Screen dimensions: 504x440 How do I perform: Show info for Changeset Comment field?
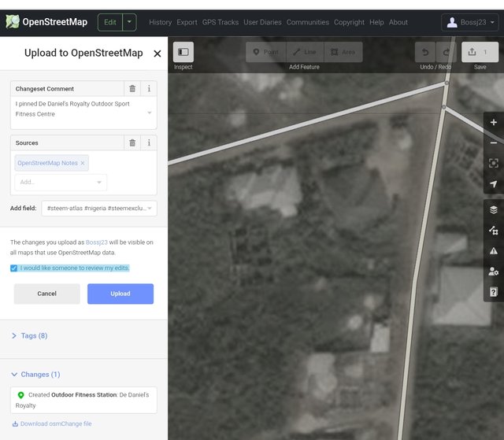click(149, 89)
